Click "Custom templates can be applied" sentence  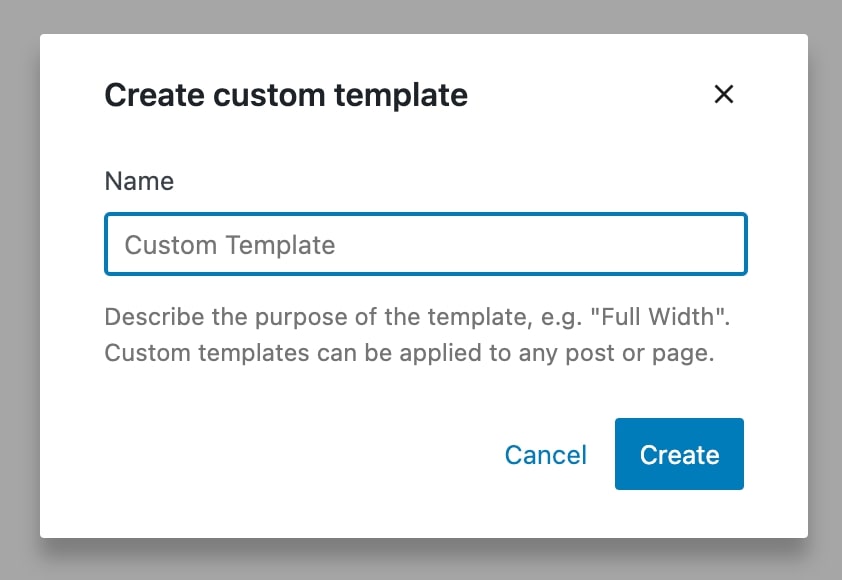coord(409,354)
